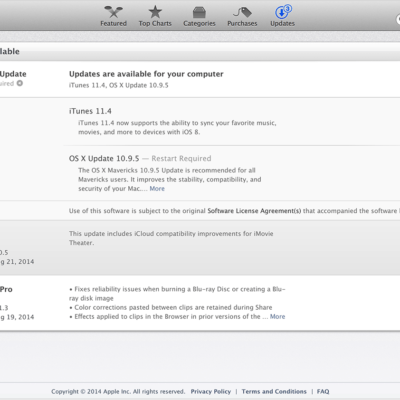Image resolution: width=400 pixels, height=400 pixels.
Task: Open the Categories icon
Action: [x=199, y=12]
